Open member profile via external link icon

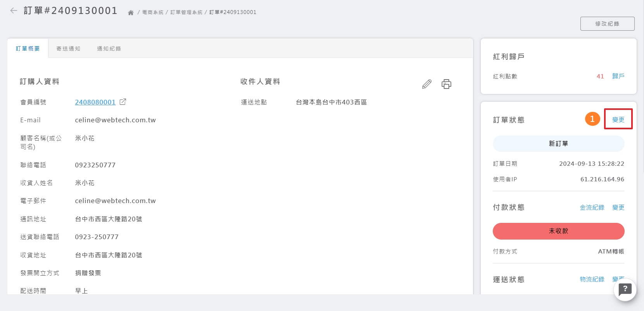coord(123,102)
